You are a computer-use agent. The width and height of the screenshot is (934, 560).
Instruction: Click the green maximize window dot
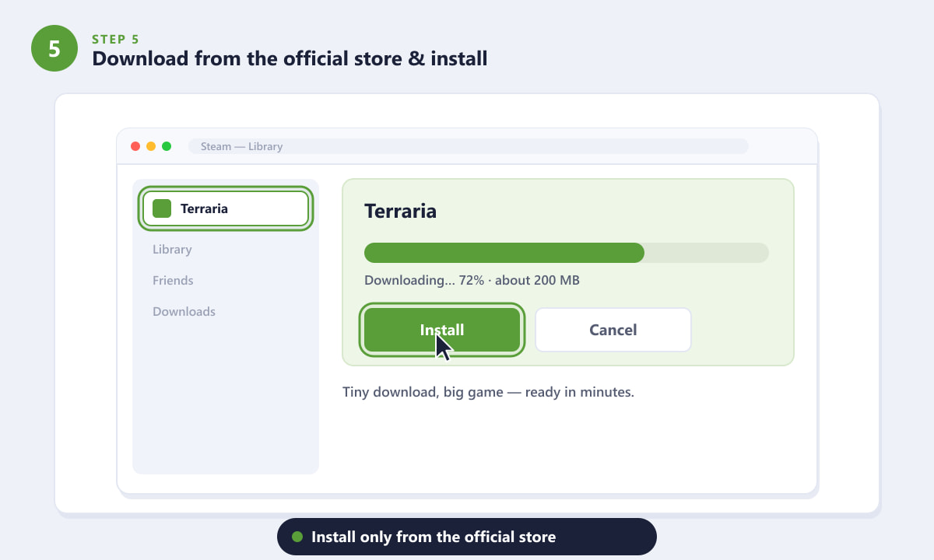pos(167,146)
